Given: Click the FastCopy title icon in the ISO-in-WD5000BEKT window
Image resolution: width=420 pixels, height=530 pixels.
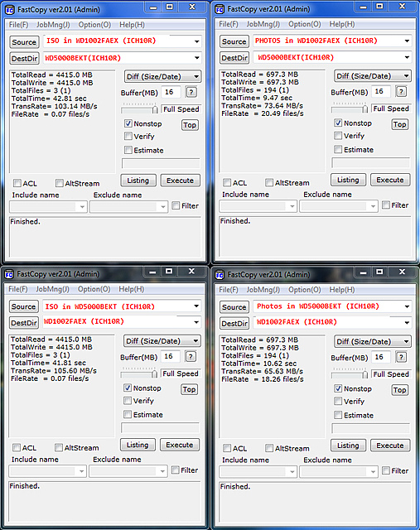Looking at the screenshot, I should tap(9, 274).
